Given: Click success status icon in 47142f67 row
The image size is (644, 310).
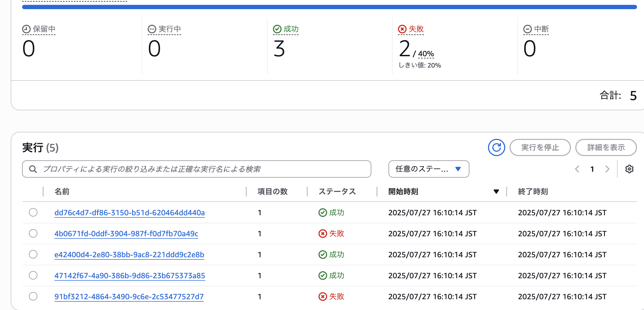Looking at the screenshot, I should point(323,276).
